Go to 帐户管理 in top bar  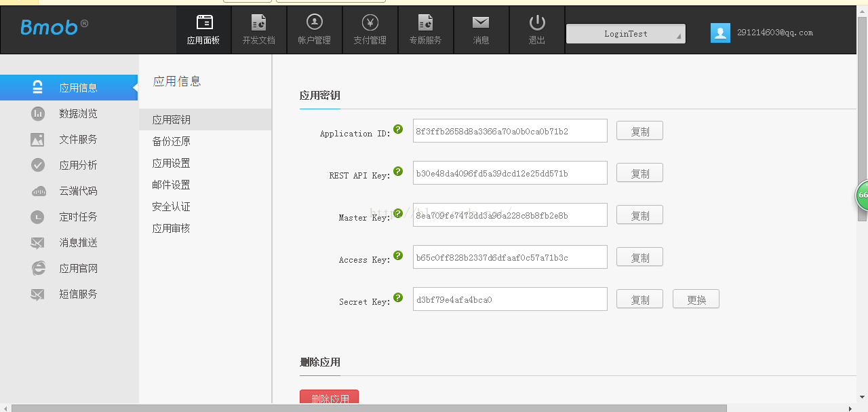point(315,30)
